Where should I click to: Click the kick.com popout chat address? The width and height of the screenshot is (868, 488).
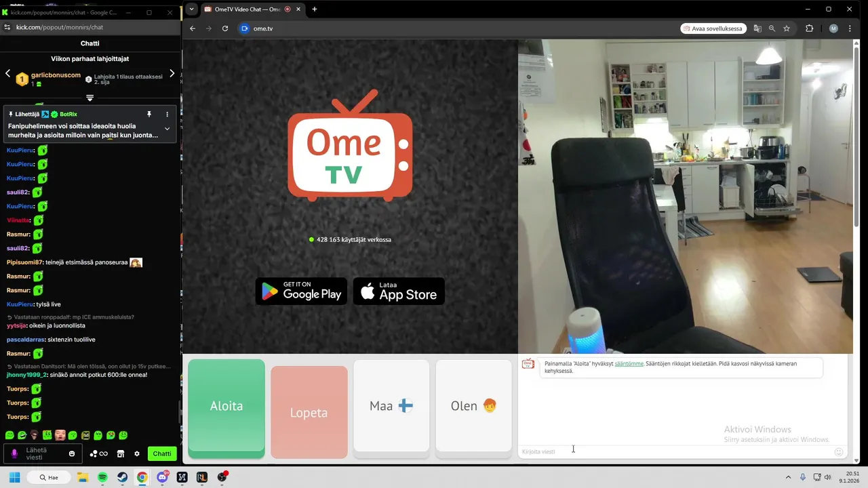coord(60,27)
